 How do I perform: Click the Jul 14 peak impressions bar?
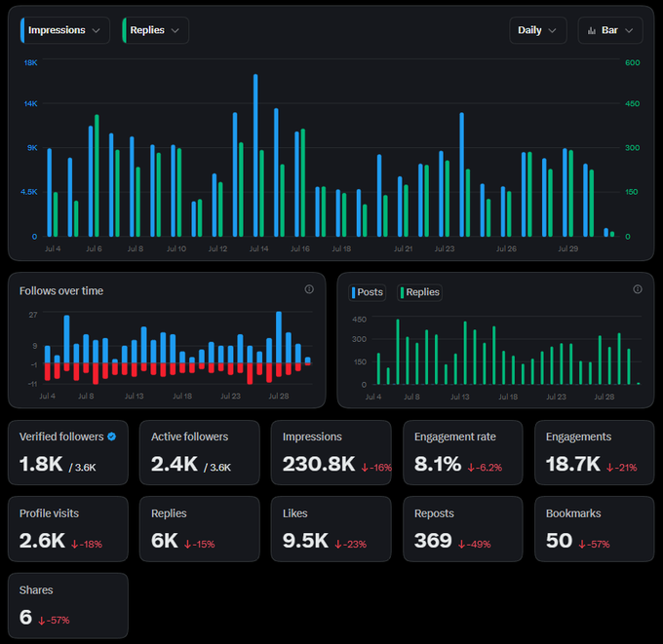255,155
